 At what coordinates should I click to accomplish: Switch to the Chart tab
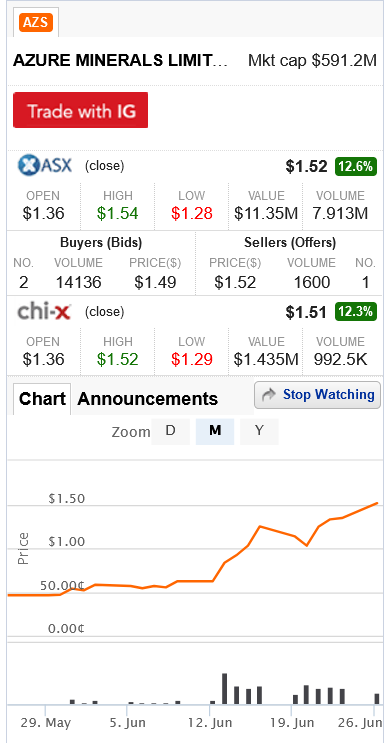42,399
